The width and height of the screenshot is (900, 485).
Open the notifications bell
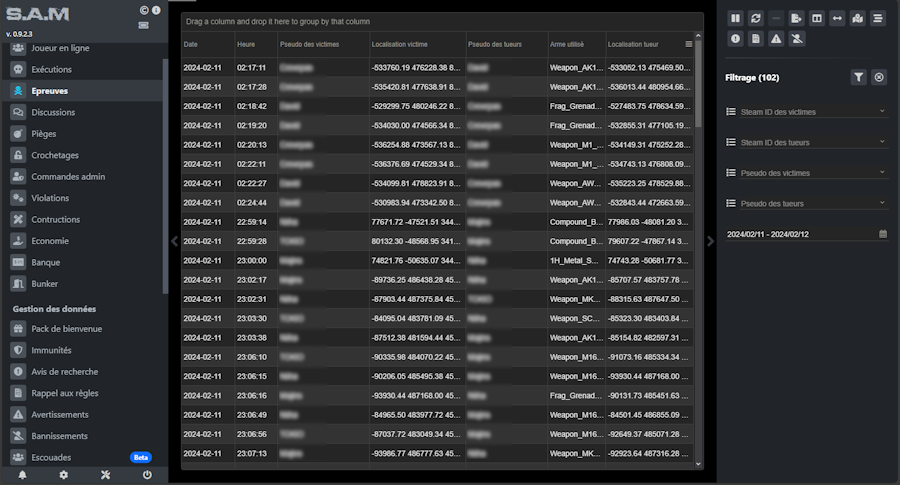tap(22, 475)
